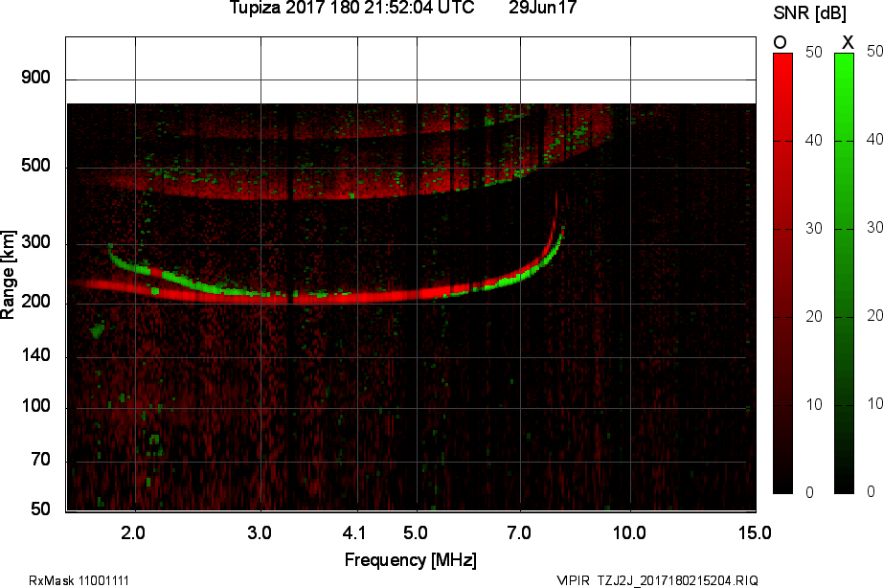Click the red F-layer trace near 4.1 MHz
Viewport: 883px width, 588px height.
coord(357,297)
